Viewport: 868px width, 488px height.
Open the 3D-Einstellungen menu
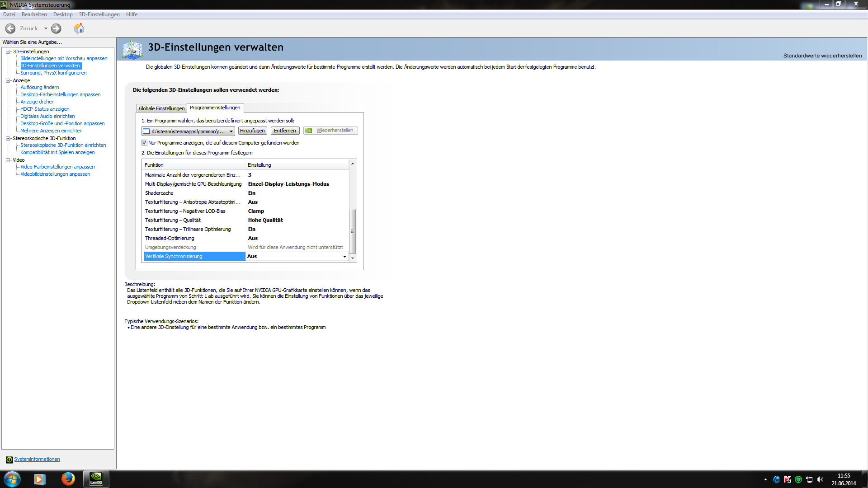pyautogui.click(x=99, y=14)
